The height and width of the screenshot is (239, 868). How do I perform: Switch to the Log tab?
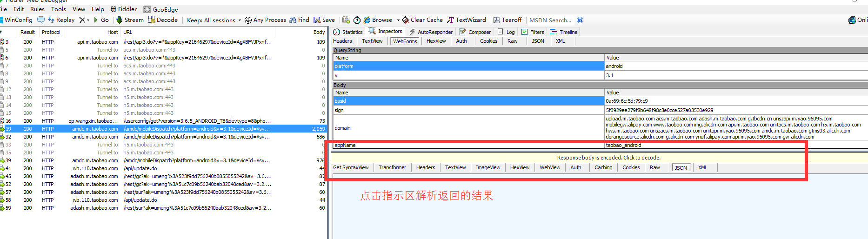tap(506, 32)
